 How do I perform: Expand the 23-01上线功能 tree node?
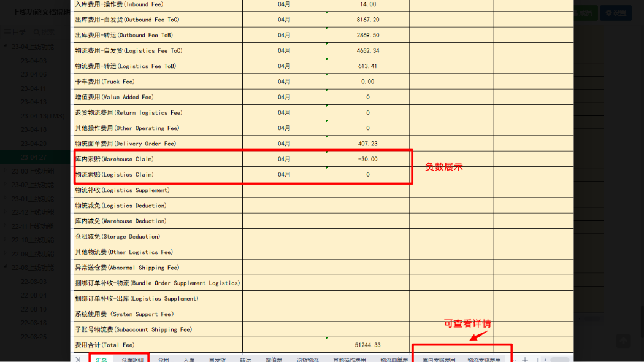pyautogui.click(x=6, y=199)
